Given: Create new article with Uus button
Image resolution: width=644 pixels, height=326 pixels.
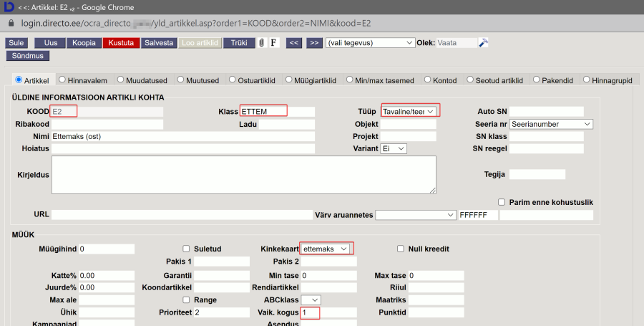Looking at the screenshot, I should [x=51, y=43].
